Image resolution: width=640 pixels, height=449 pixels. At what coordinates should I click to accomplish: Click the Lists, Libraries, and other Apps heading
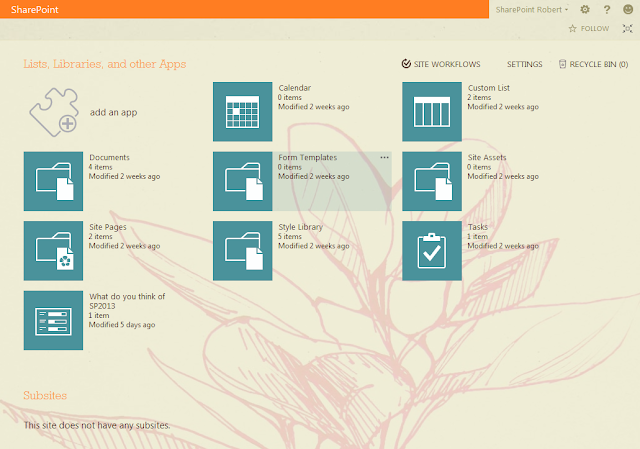[105, 64]
